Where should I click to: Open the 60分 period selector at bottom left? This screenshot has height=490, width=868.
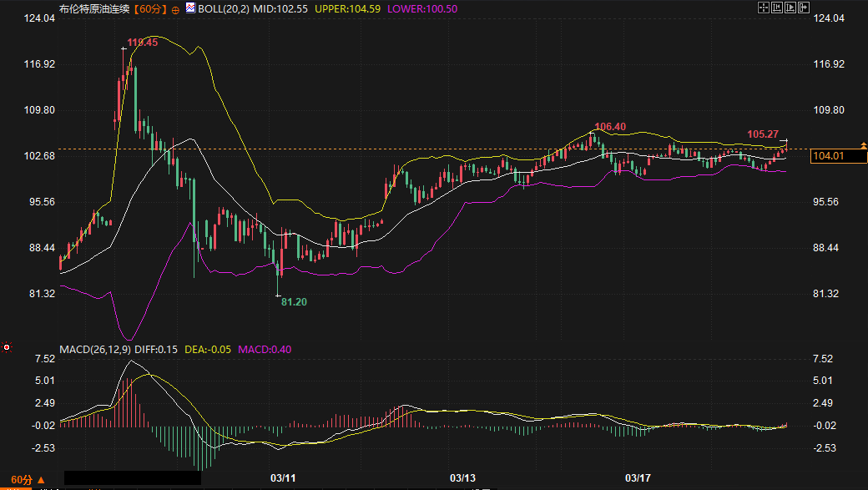coord(28,479)
